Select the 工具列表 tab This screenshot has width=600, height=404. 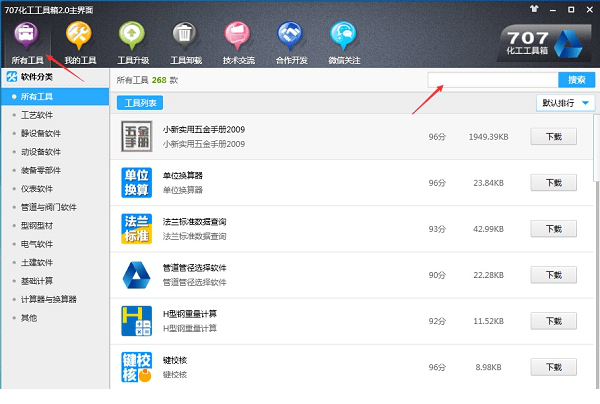138,102
